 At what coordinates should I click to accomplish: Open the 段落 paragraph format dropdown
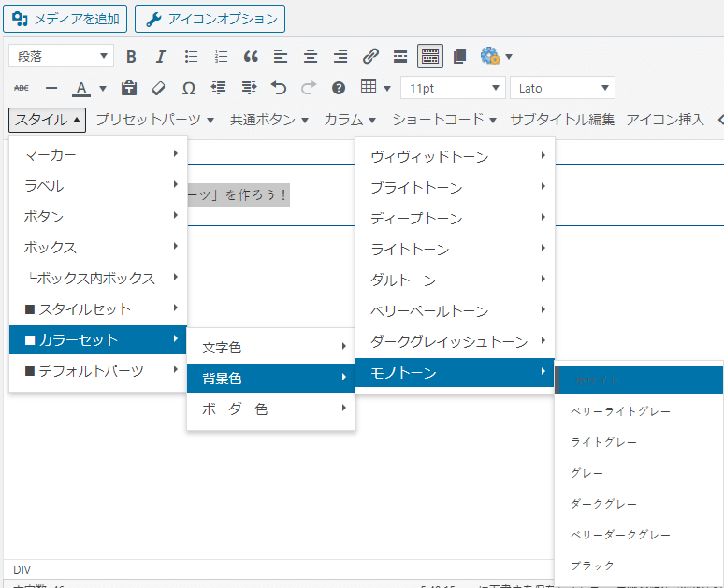[x=61, y=56]
